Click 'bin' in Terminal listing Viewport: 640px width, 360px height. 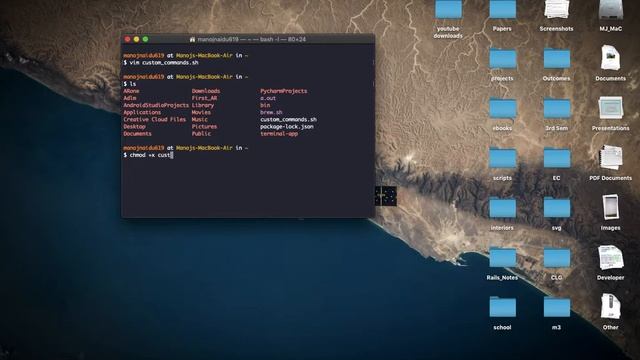[x=265, y=105]
